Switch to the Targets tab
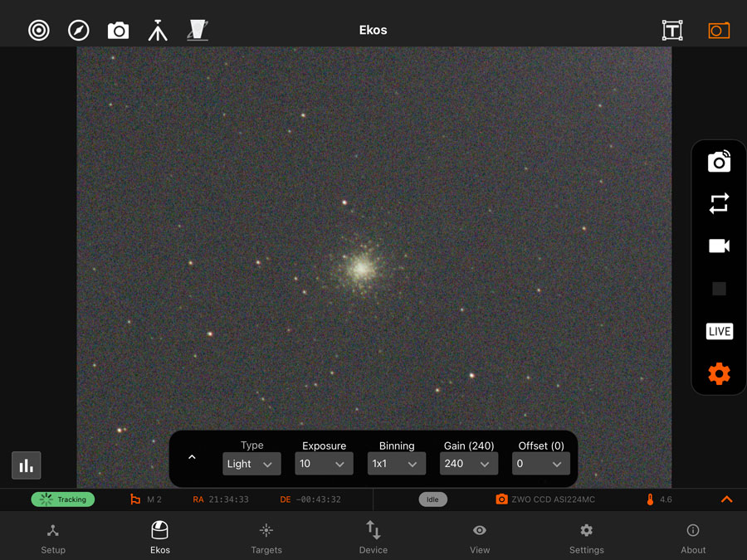 coord(266,538)
